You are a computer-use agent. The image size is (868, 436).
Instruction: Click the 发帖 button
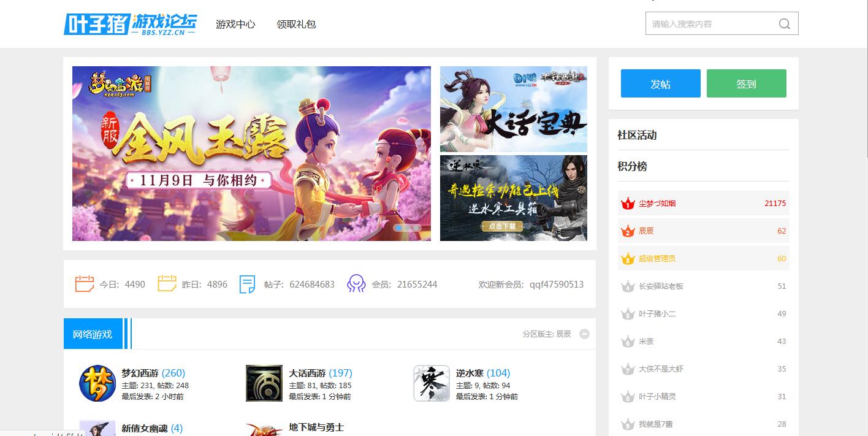(x=661, y=83)
